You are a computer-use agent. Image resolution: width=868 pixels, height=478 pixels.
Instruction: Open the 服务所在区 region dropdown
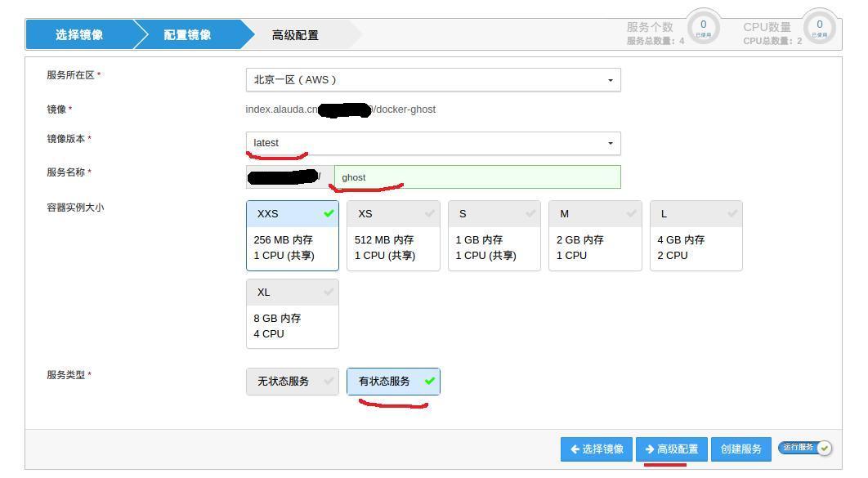tap(433, 79)
